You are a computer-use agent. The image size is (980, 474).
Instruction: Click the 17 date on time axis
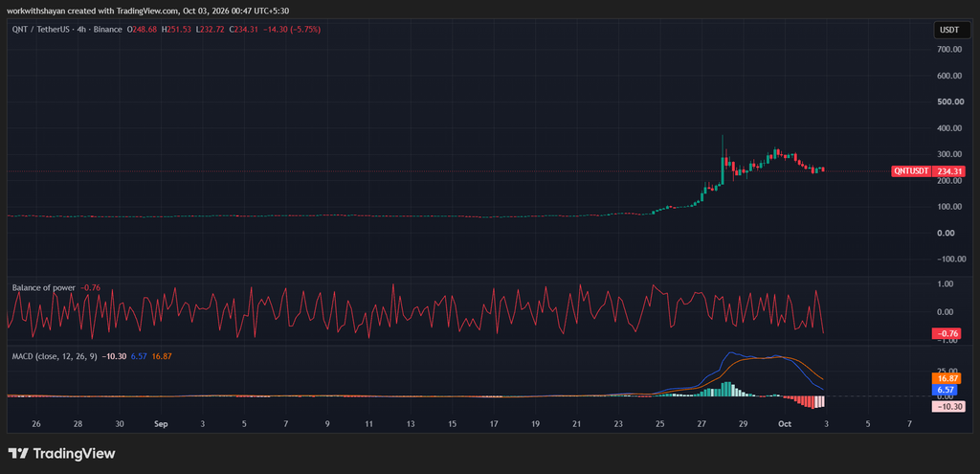pos(494,424)
